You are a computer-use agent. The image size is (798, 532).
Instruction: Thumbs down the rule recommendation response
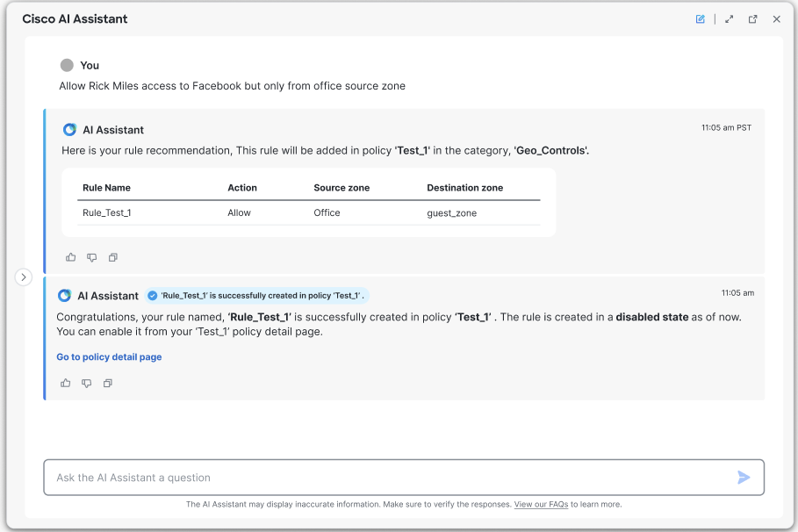click(x=91, y=257)
